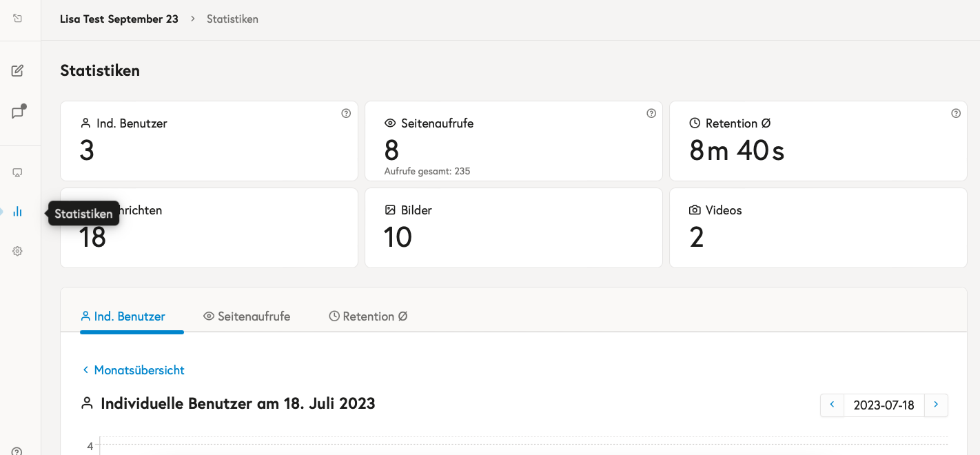Switch to the Seitenaufrufe tab
The height and width of the screenshot is (455, 980).
click(247, 316)
